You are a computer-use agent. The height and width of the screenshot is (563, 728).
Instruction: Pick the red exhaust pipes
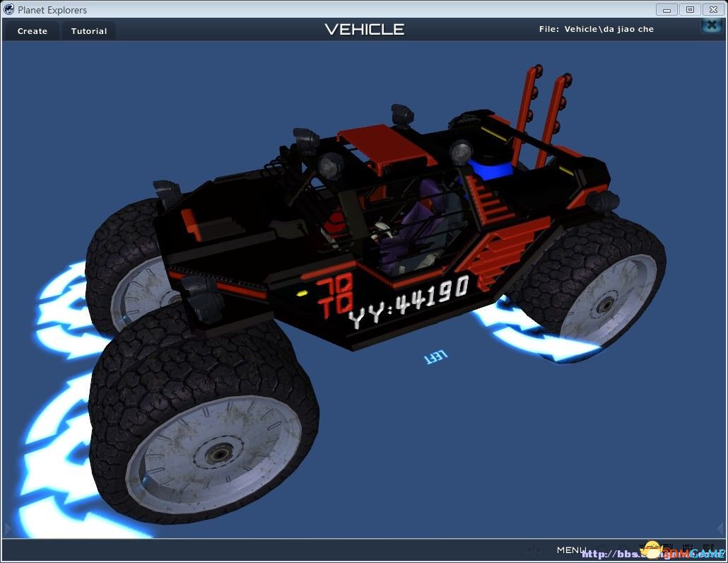coord(541,113)
